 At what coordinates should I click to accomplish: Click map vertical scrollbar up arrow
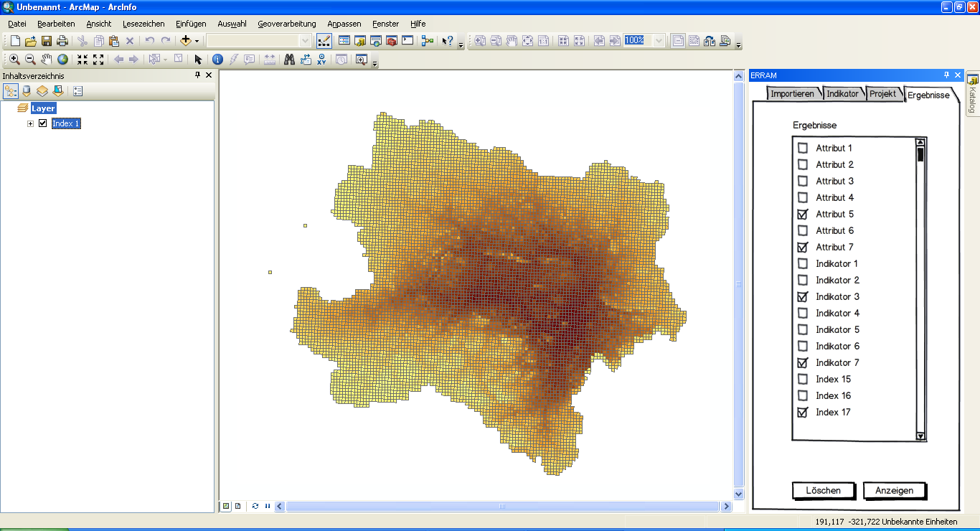(739, 75)
